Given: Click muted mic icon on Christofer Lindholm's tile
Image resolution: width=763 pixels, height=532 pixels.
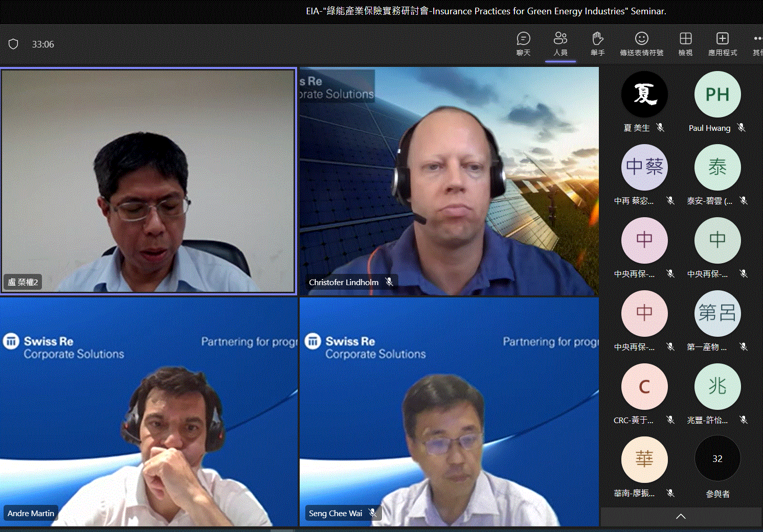Looking at the screenshot, I should 389,282.
